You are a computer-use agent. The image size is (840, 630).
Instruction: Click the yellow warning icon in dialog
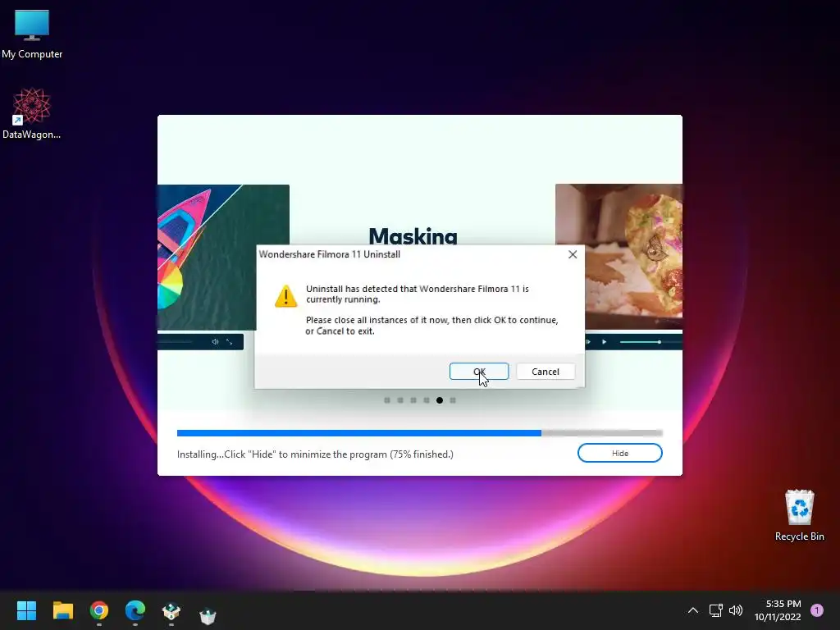click(286, 295)
